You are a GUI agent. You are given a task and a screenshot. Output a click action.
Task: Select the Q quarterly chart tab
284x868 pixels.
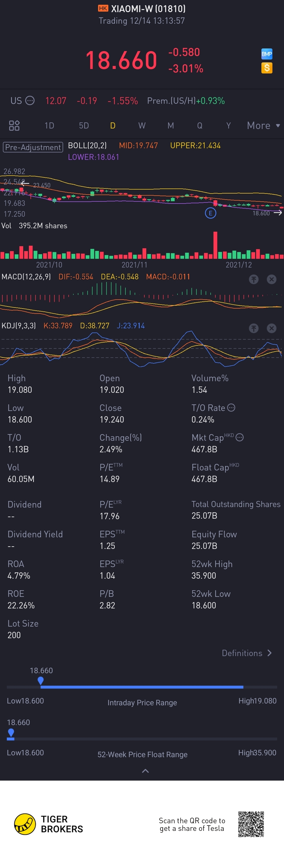(x=200, y=126)
